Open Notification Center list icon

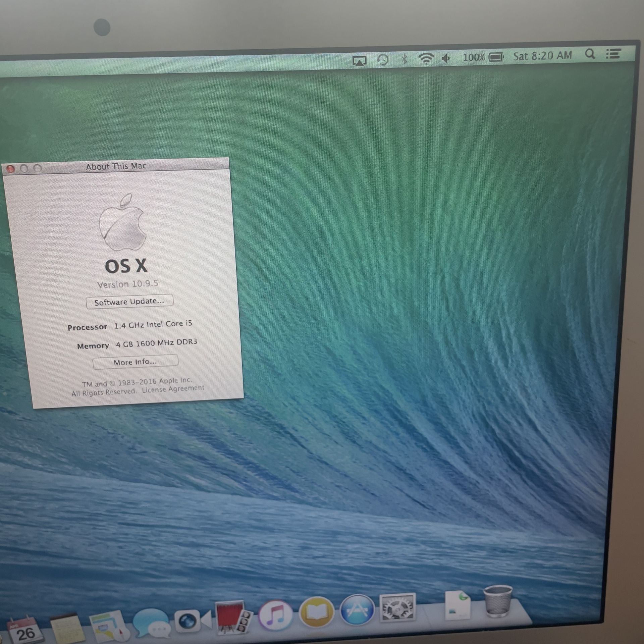(x=613, y=53)
